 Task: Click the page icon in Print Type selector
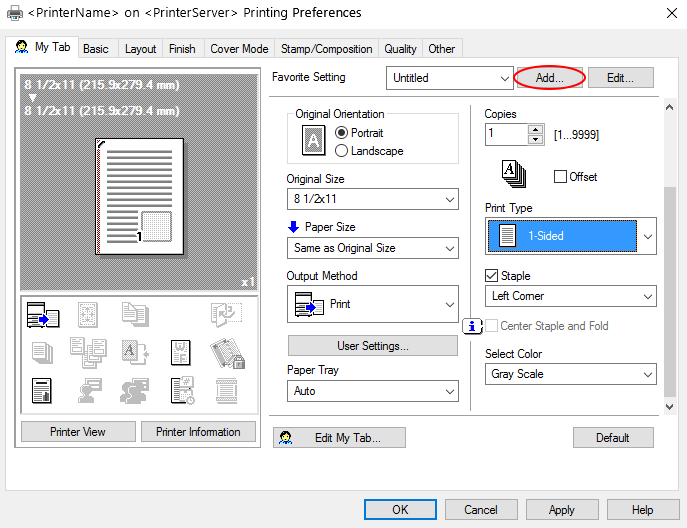(x=507, y=236)
